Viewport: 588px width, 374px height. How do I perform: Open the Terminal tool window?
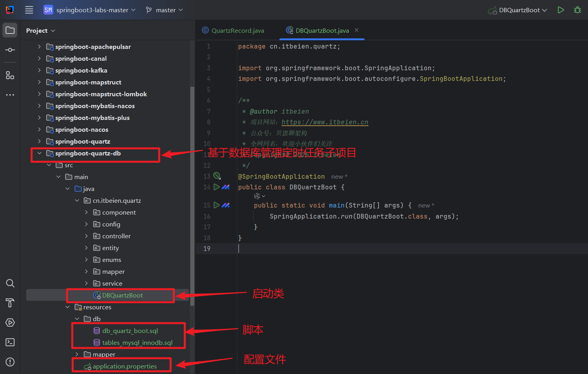pos(10,342)
